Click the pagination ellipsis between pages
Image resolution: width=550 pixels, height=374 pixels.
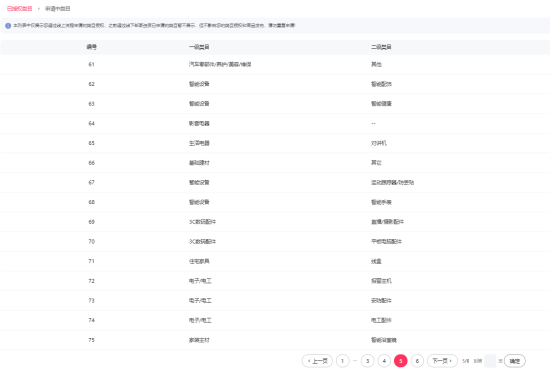pos(355,361)
